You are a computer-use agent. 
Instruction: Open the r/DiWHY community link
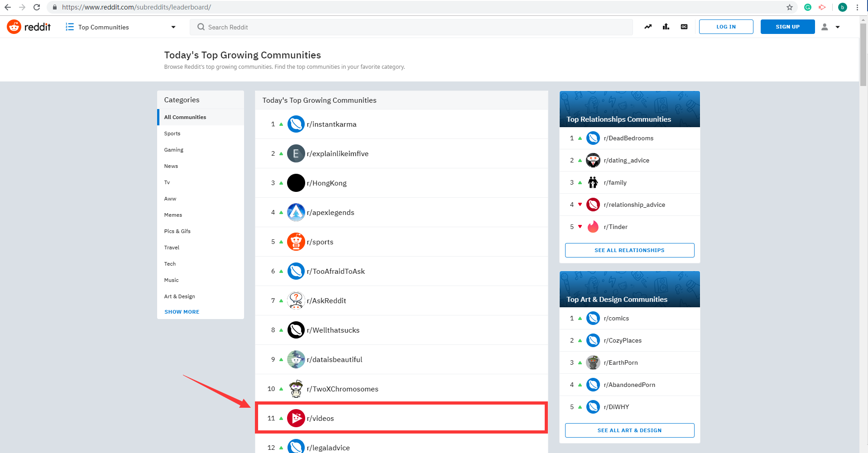pyautogui.click(x=616, y=407)
